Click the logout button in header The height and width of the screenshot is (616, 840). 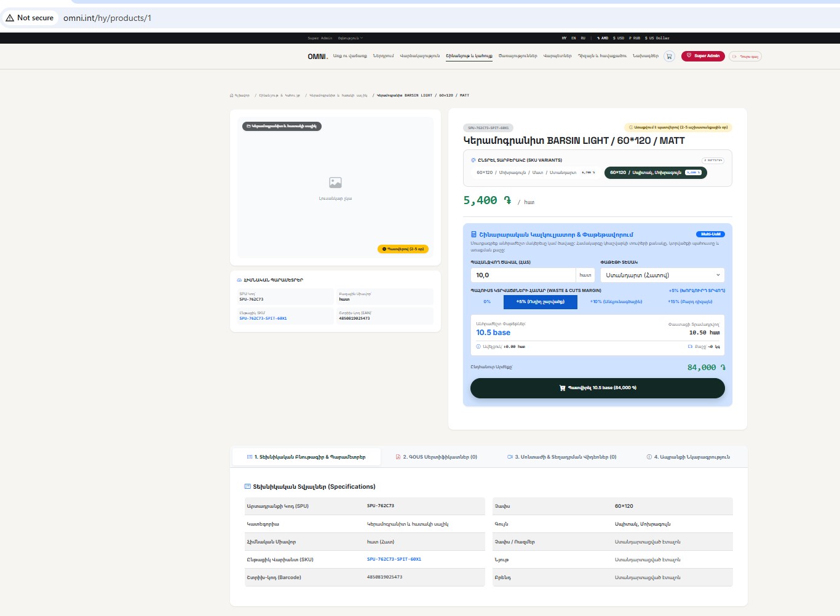pyautogui.click(x=745, y=57)
